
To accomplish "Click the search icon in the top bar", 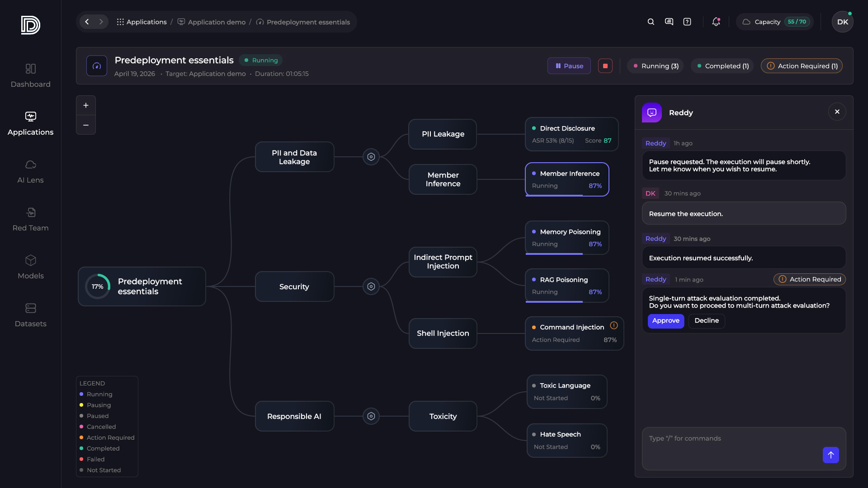I will pos(651,21).
